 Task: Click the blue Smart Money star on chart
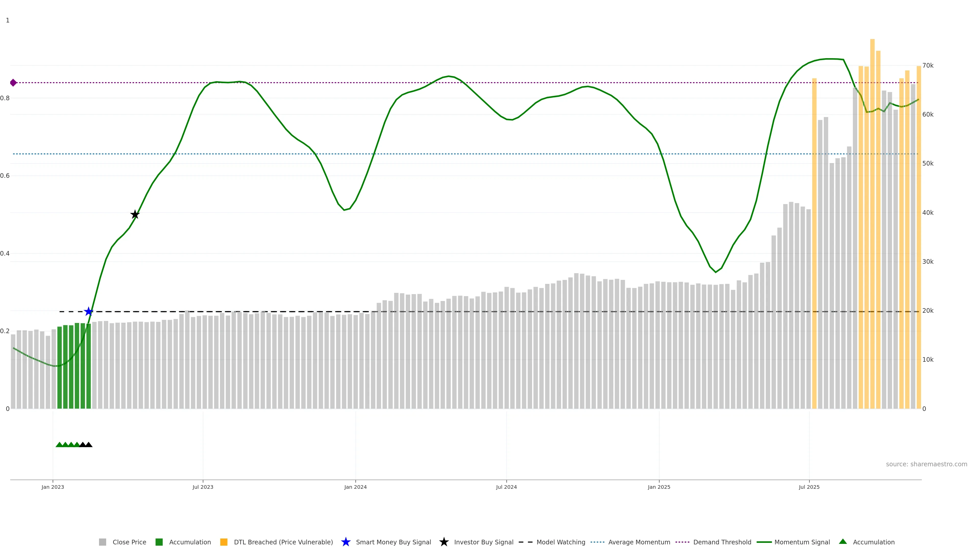click(89, 311)
